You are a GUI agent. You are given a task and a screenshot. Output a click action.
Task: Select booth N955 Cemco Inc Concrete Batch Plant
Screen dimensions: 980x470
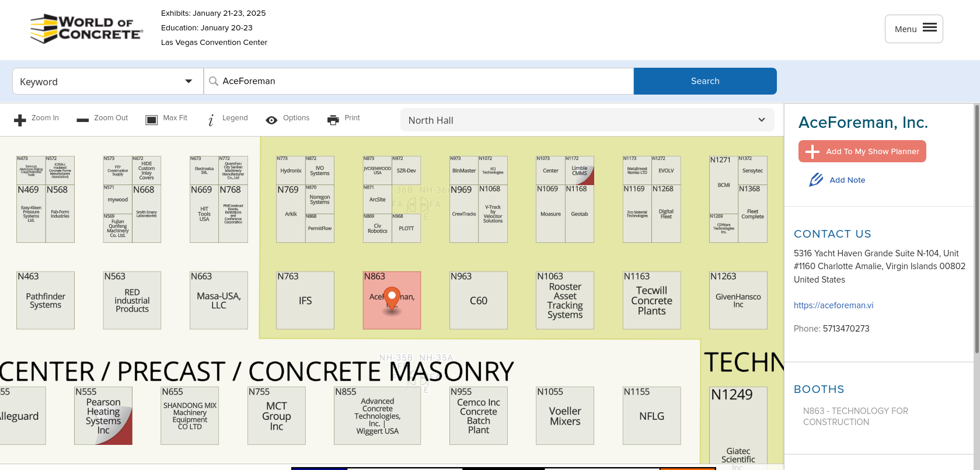tap(479, 416)
